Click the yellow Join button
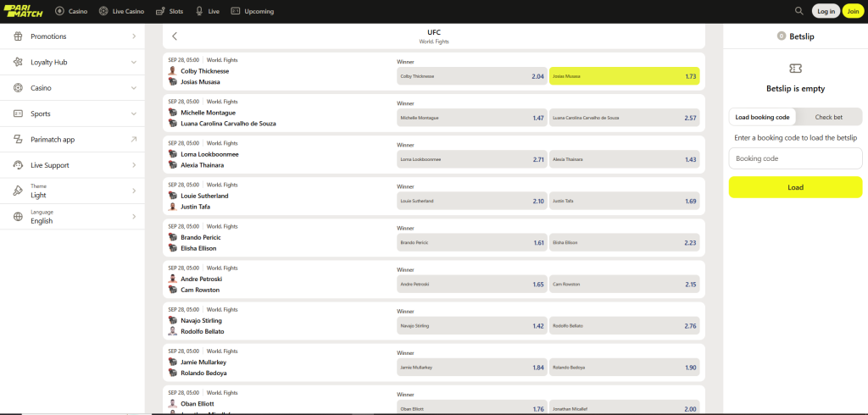This screenshot has width=868, height=415. (x=851, y=11)
